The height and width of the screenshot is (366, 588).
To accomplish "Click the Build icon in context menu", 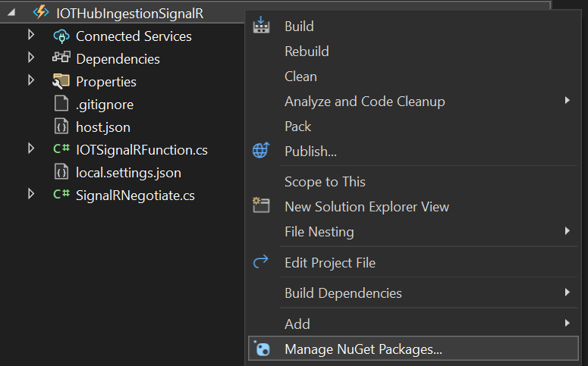I will pos(261,26).
